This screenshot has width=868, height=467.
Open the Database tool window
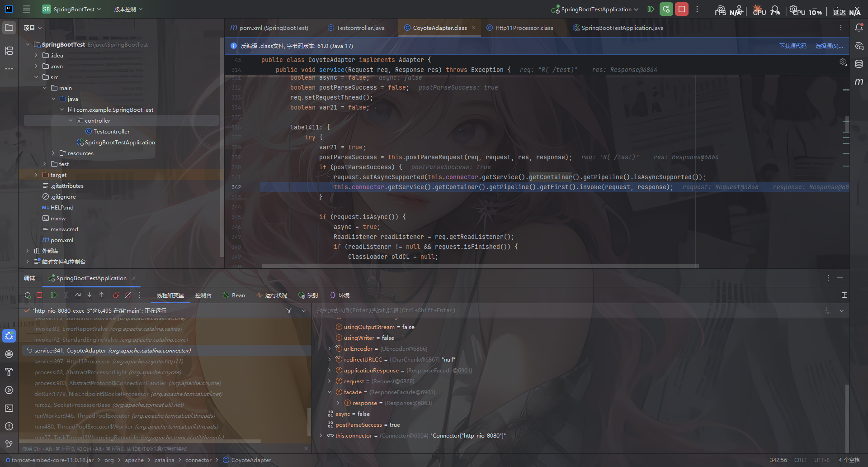[859, 64]
